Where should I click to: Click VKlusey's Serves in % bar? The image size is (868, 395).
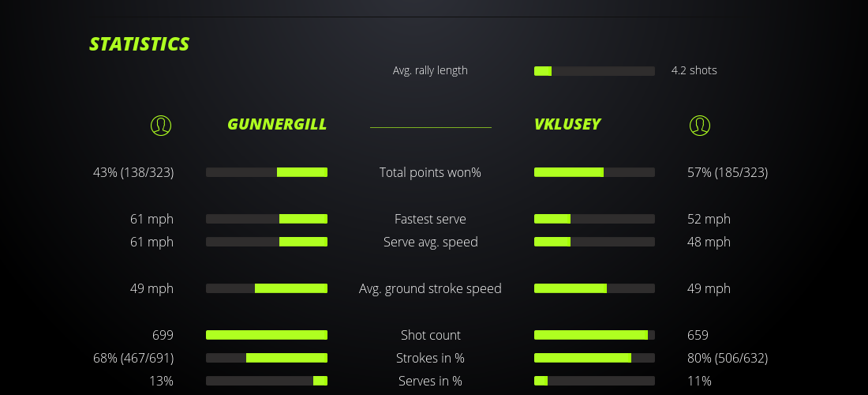click(594, 381)
